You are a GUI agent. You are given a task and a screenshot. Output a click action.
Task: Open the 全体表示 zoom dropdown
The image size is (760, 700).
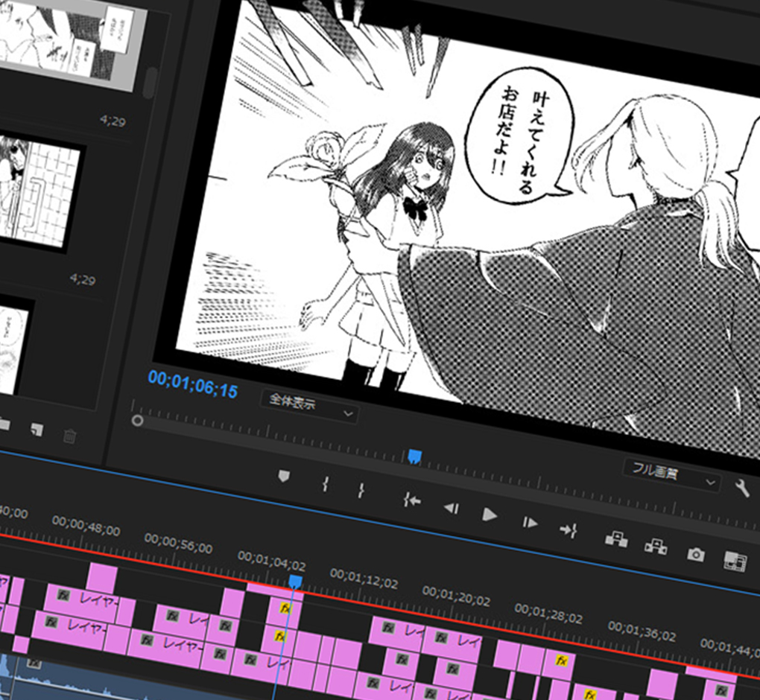coord(310,405)
